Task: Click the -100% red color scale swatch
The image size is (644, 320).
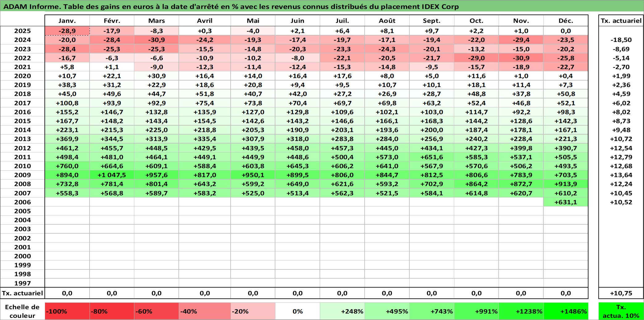Action: click(67, 311)
